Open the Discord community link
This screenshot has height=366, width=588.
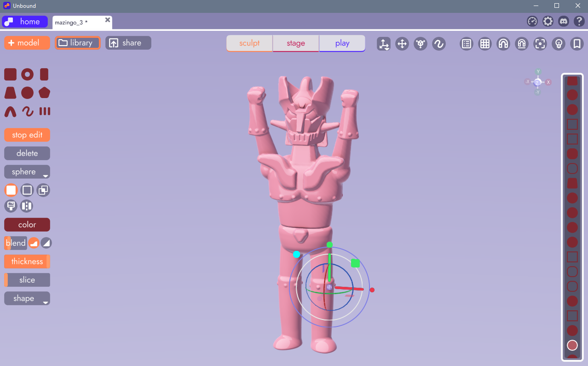(x=563, y=22)
